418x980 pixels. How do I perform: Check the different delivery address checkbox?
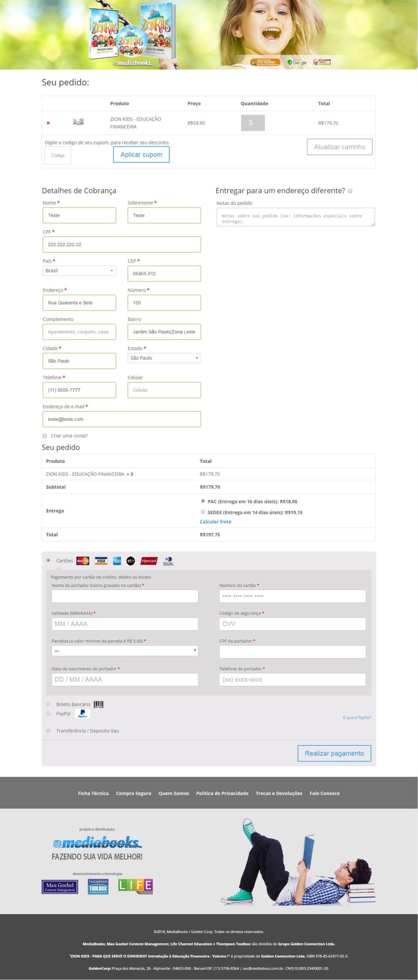[350, 191]
